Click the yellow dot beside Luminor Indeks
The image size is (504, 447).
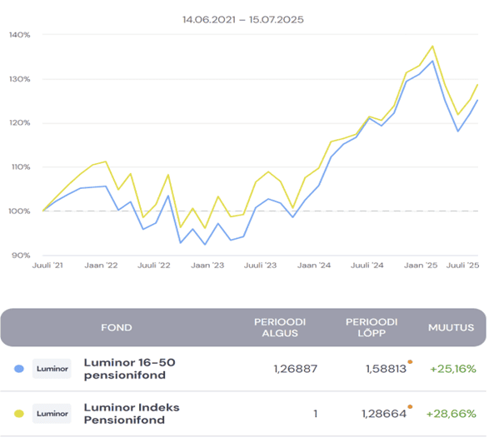19,414
